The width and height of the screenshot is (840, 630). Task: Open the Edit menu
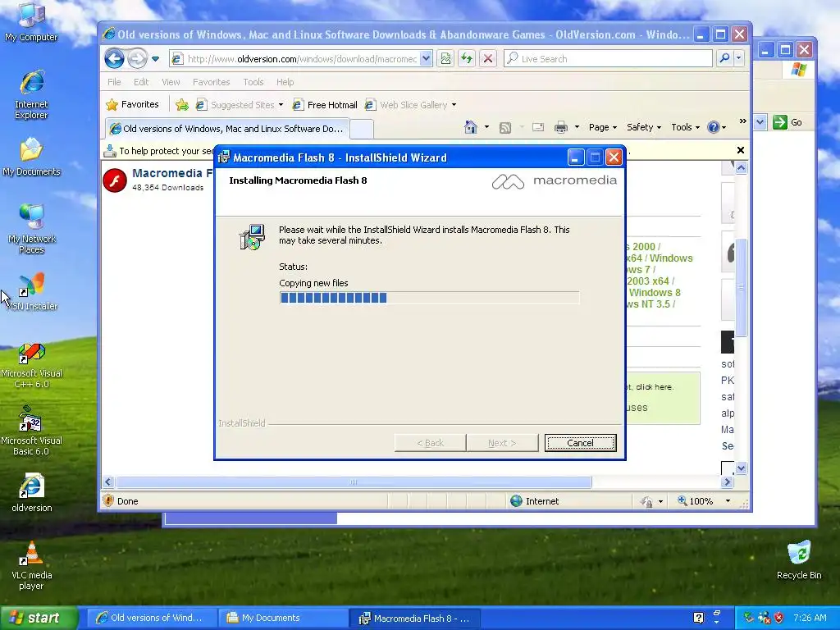141,82
